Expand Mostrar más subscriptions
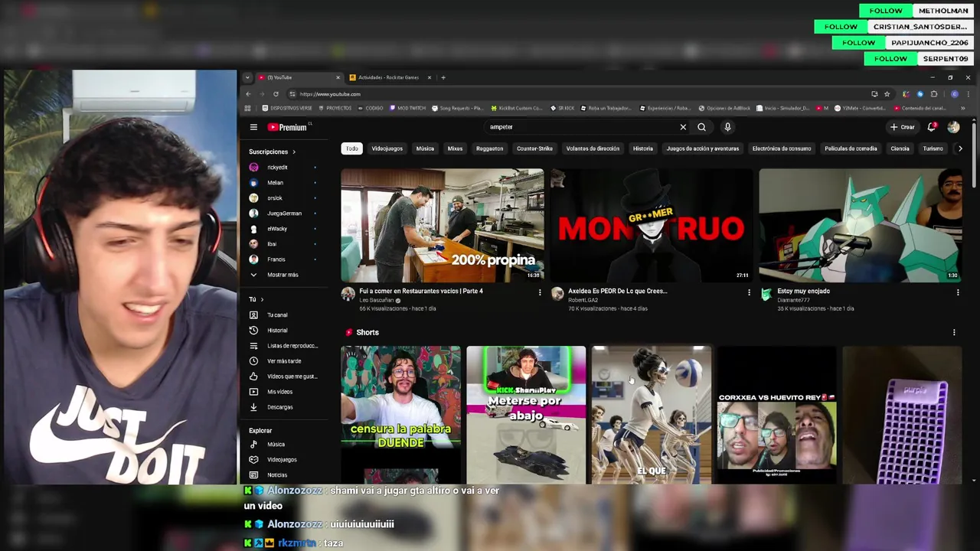This screenshot has height=551, width=980. pos(283,274)
